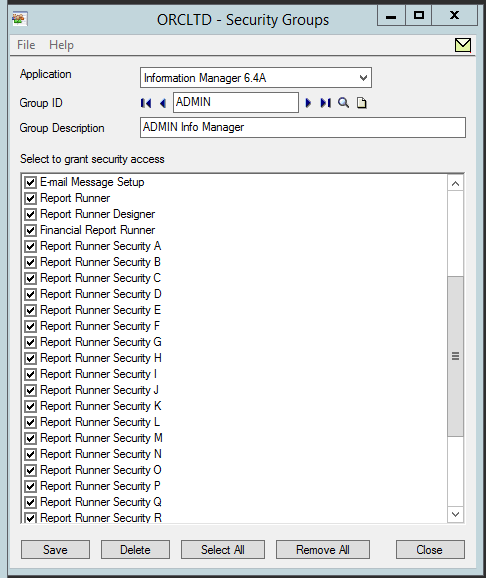Click the Remove All button
The height and width of the screenshot is (578, 486).
point(323,550)
